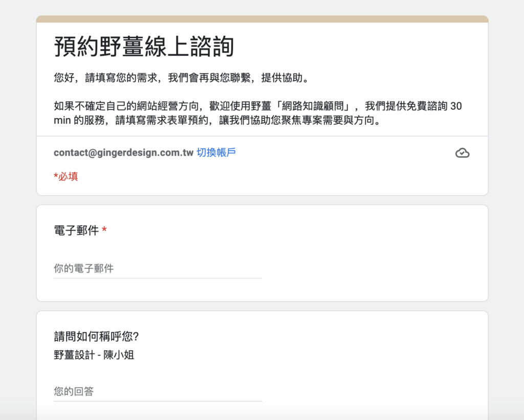Viewport: 524px width, 420px height.
Task: Click the hint text 野薑設計 - 陳小姐
Action: tap(94, 355)
